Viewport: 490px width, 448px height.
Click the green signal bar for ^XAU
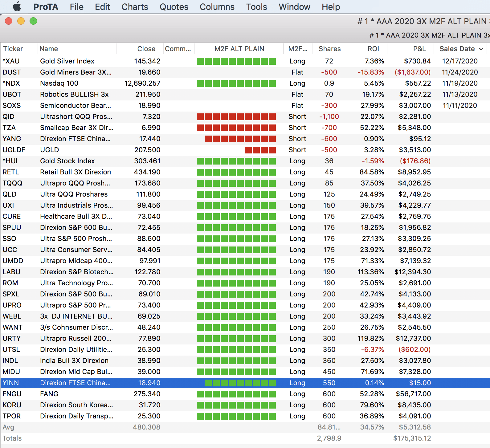[236, 61]
